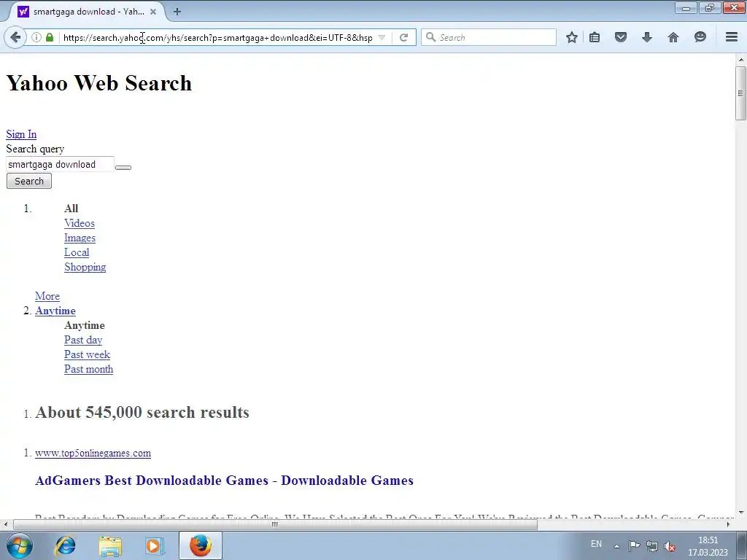The height and width of the screenshot is (560, 747).
Task: Open Windows Explorer folder from taskbar
Action: [110, 545]
